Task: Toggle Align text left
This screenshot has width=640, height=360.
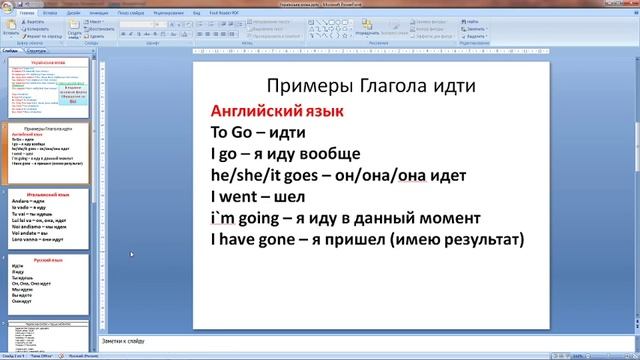Action: click(200, 34)
